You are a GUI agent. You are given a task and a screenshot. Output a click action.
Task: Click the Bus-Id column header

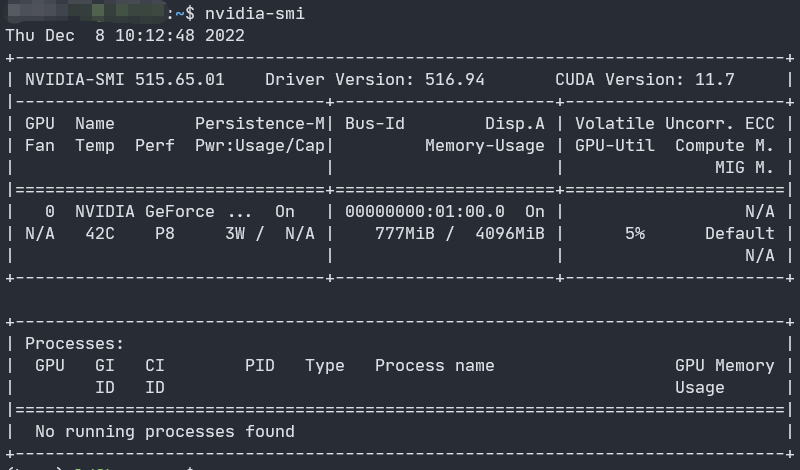point(374,123)
